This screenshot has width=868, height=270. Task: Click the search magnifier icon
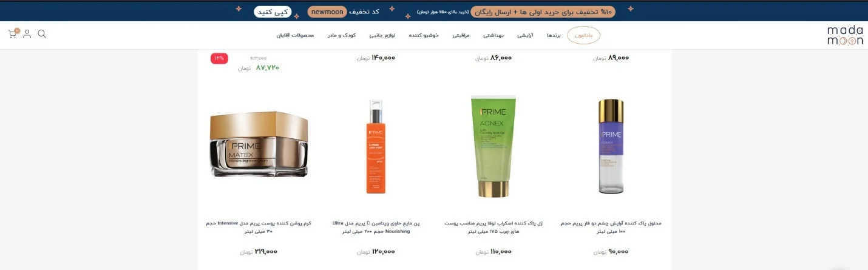[42, 34]
